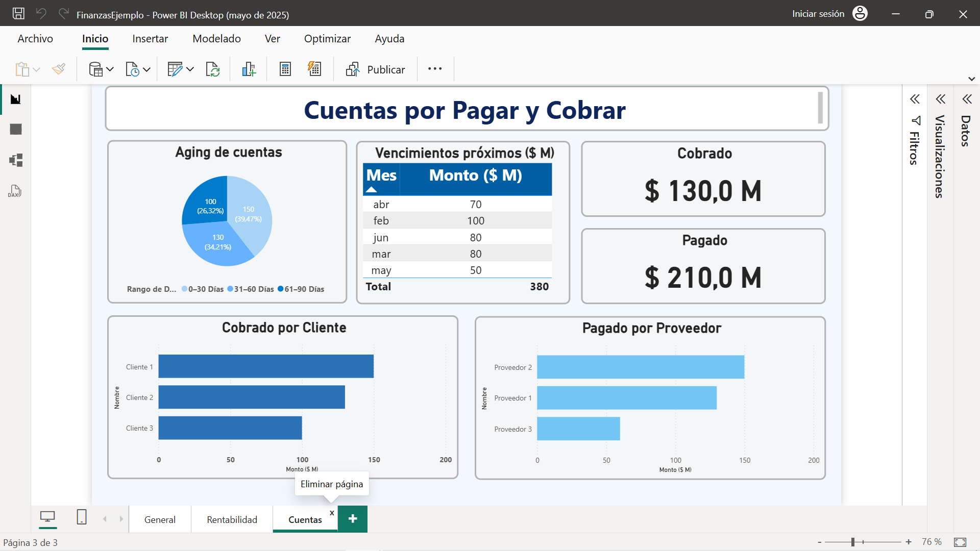Viewport: 980px width, 551px height.
Task: Click the New visual chart icon
Action: point(249,69)
